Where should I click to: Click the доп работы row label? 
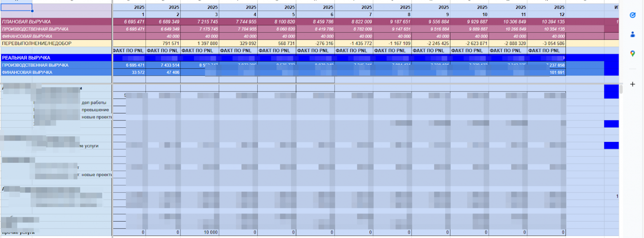click(94, 102)
